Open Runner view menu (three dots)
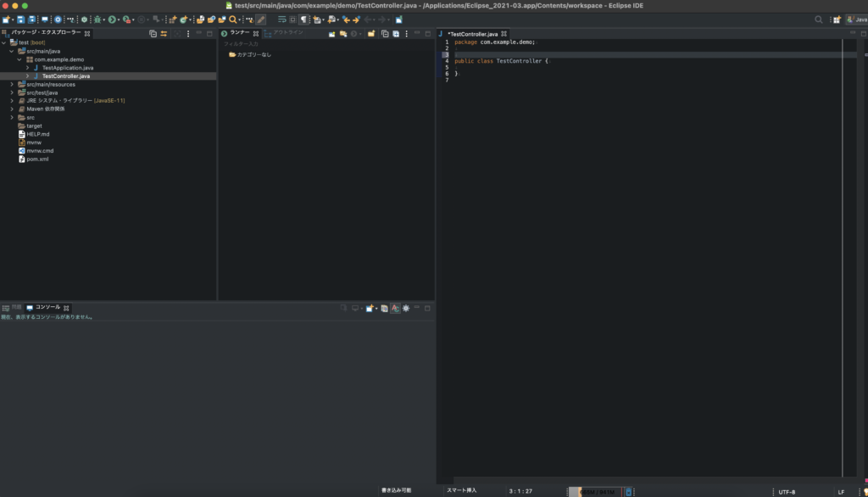 click(x=406, y=34)
